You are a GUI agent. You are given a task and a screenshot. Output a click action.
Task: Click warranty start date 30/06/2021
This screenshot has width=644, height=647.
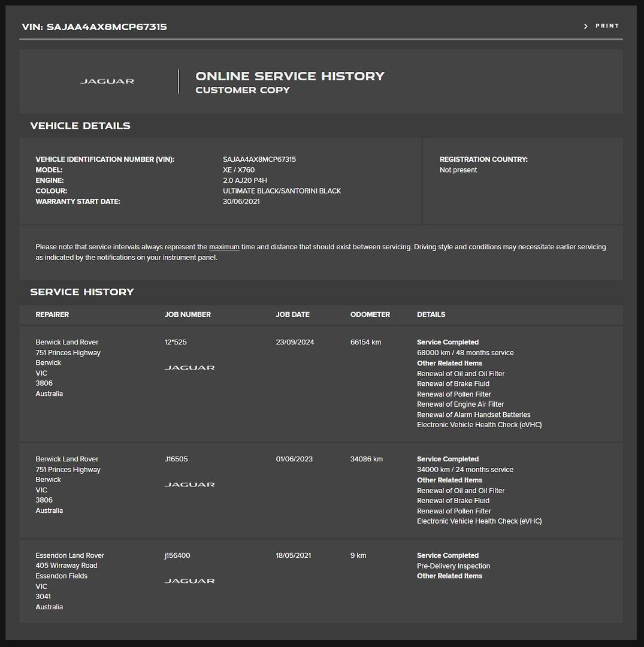point(241,201)
